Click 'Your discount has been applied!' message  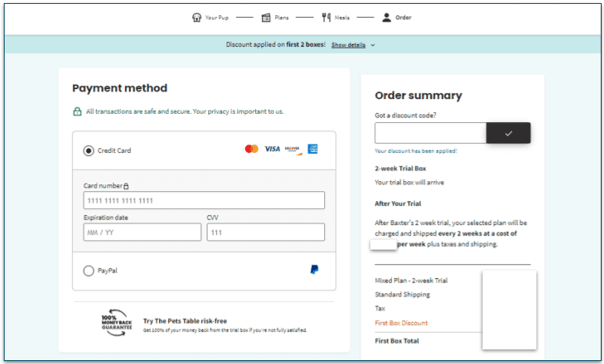(x=416, y=151)
